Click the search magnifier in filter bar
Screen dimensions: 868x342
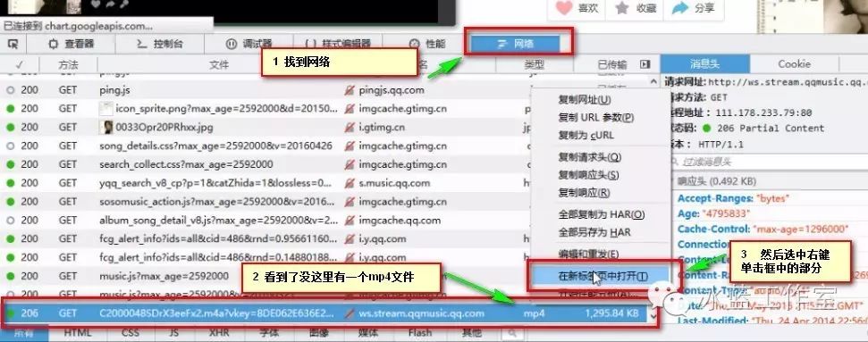[x=512, y=333]
